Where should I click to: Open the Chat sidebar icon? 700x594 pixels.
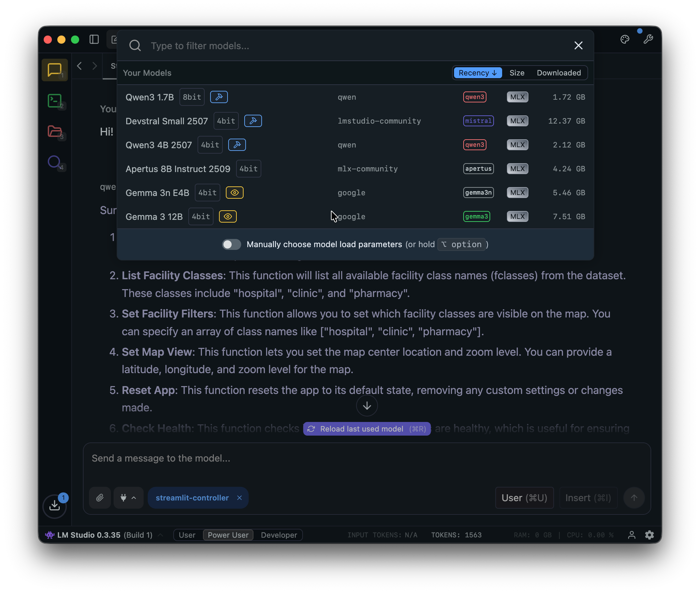[55, 70]
